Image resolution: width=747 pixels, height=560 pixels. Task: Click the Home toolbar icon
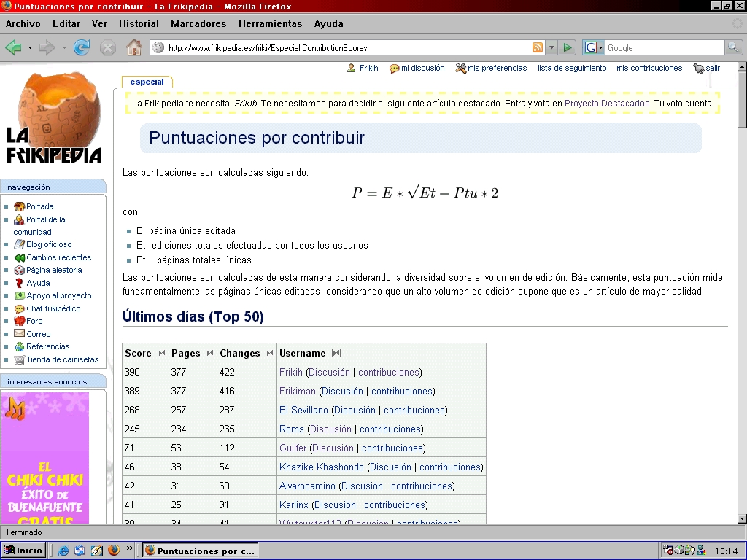[x=133, y=48]
